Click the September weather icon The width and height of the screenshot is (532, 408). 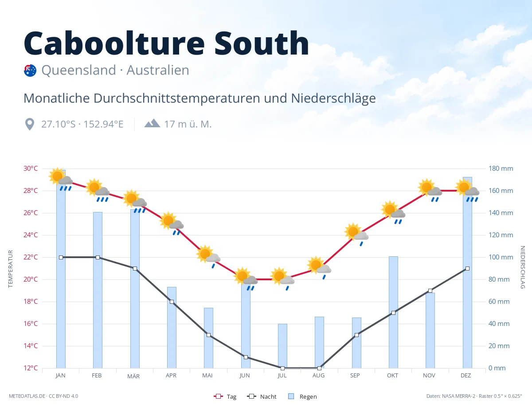click(x=357, y=235)
